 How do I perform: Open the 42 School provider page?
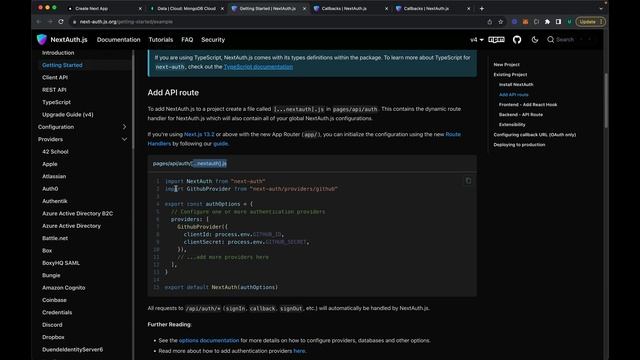(55, 151)
